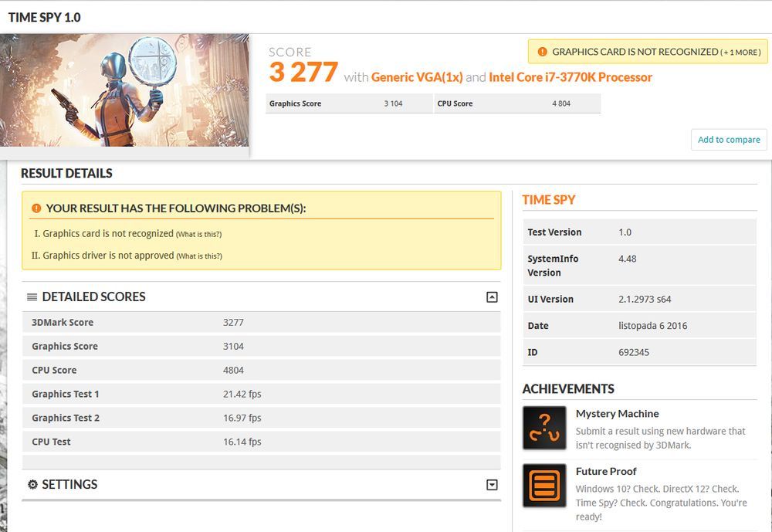Click the SETTINGS heading text
772x532 pixels.
click(x=69, y=485)
